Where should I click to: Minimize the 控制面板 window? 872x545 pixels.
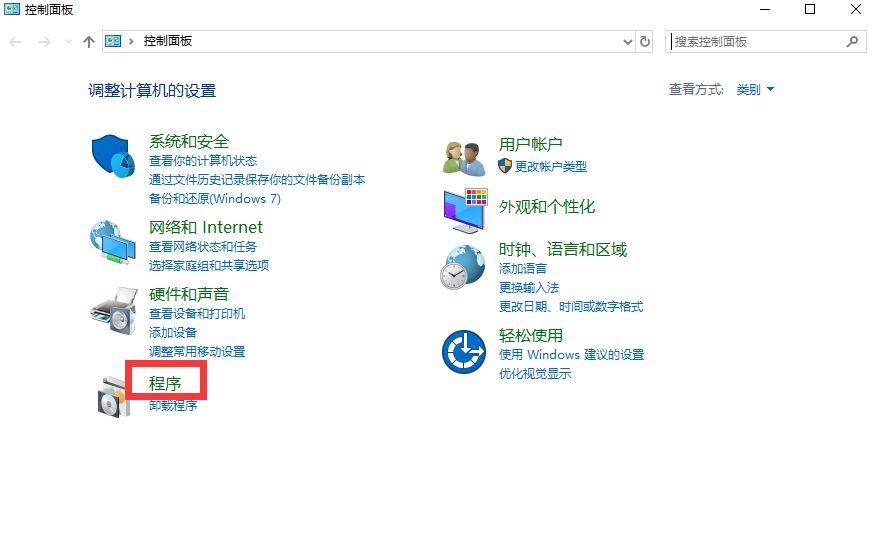(765, 9)
